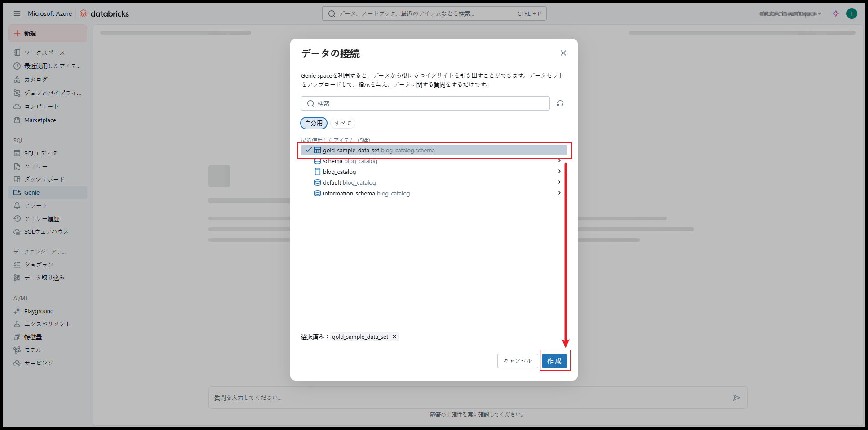
Task: Expand the schema blog_catalog row chevron
Action: (x=559, y=160)
